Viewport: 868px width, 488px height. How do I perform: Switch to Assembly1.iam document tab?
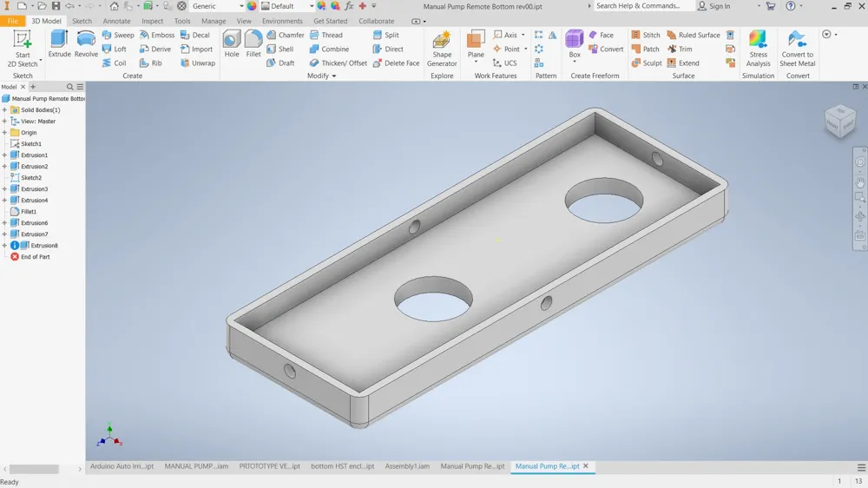pyautogui.click(x=407, y=466)
